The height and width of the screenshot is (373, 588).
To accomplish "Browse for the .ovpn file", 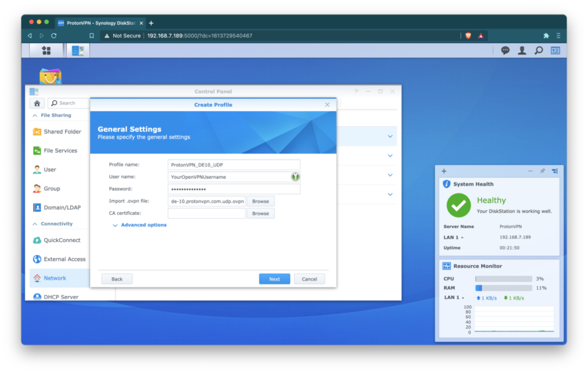I will (260, 201).
